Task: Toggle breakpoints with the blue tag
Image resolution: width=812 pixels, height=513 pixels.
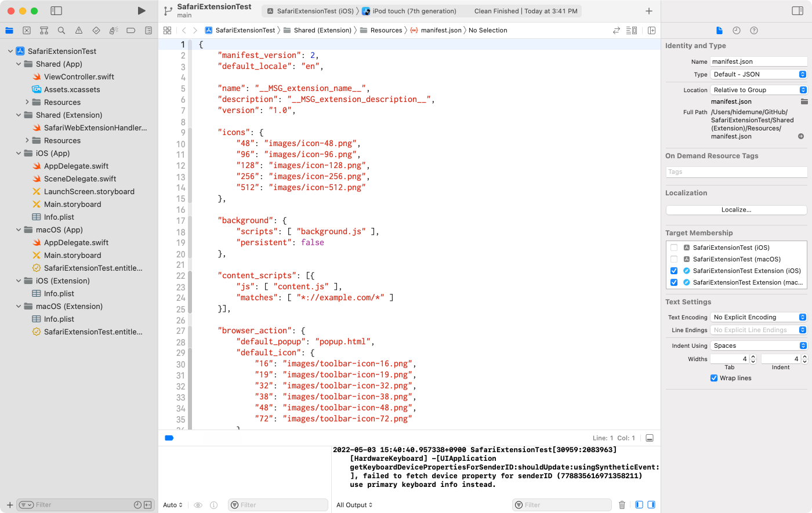Action: pyautogui.click(x=169, y=438)
